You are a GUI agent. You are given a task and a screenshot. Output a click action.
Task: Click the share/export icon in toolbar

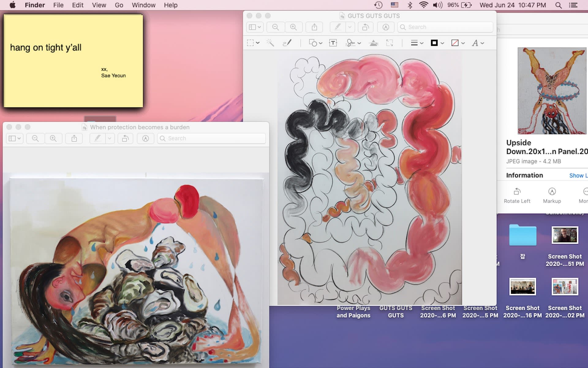(315, 27)
